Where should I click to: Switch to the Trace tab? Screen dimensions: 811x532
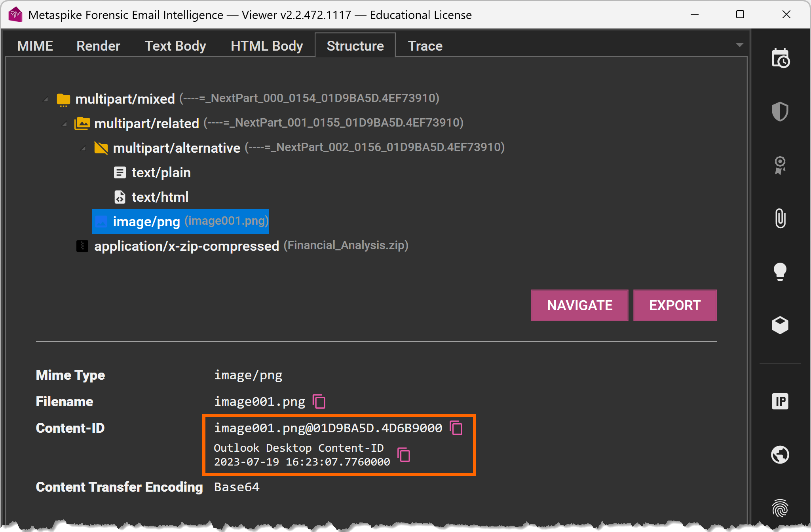[425, 46]
